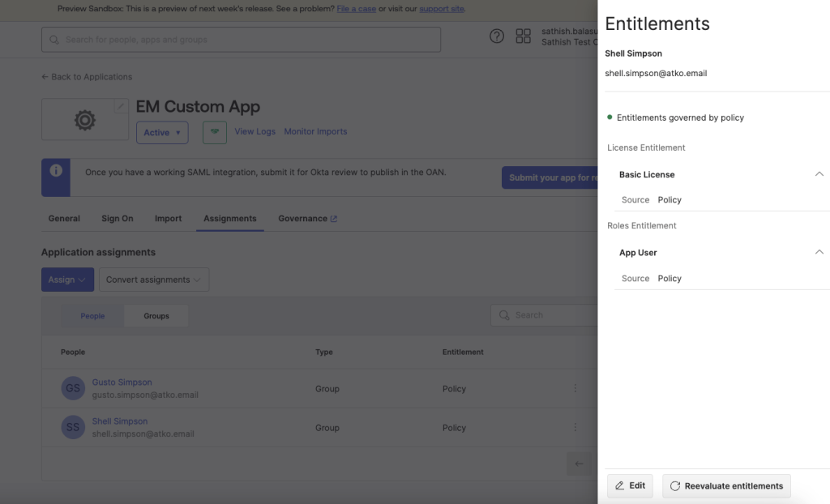Open the Assign dropdown button

[x=67, y=280]
